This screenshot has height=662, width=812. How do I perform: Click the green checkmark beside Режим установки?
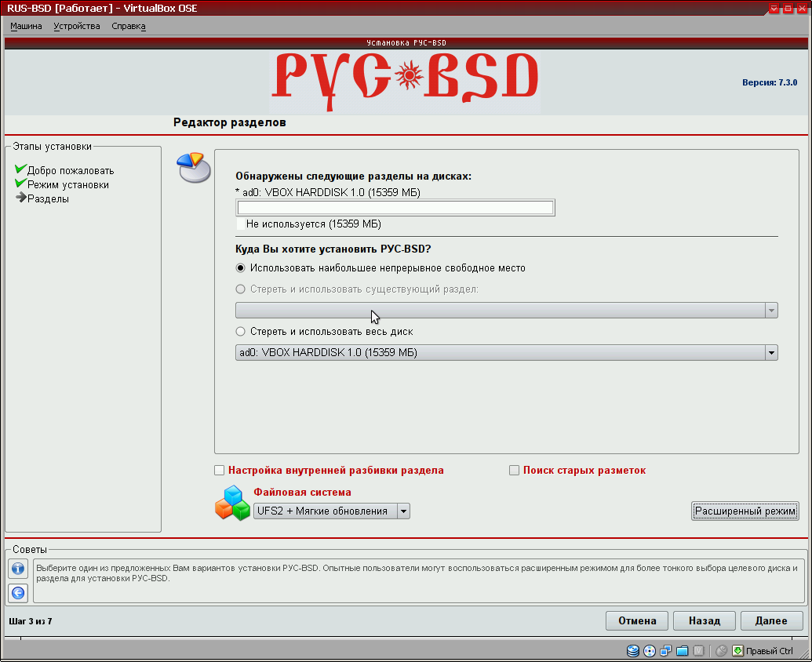[20, 183]
